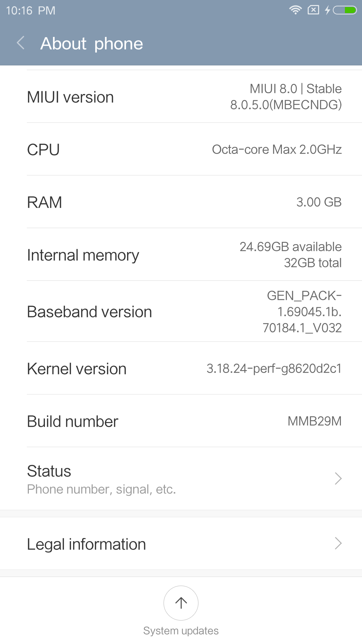
Task: Tap the no-SIM status icon
Action: (313, 10)
